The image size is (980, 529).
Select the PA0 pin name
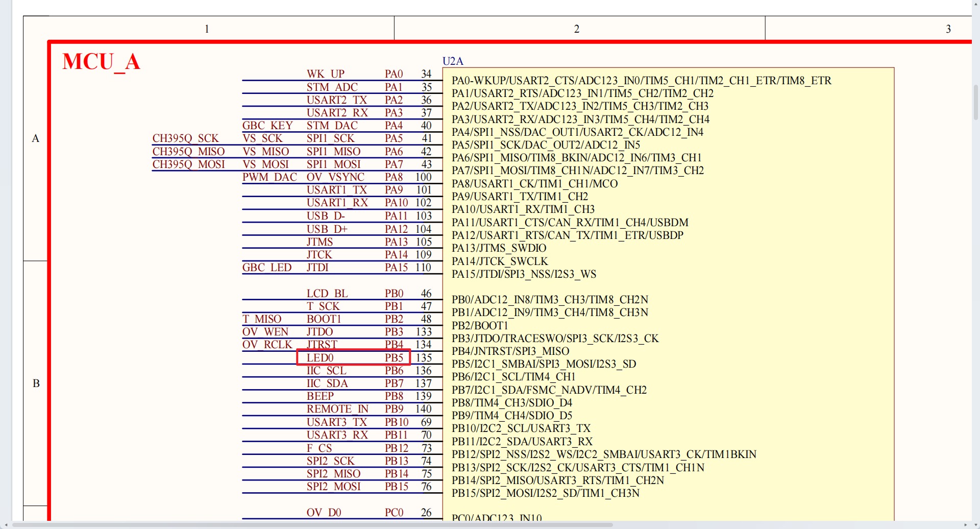click(394, 74)
